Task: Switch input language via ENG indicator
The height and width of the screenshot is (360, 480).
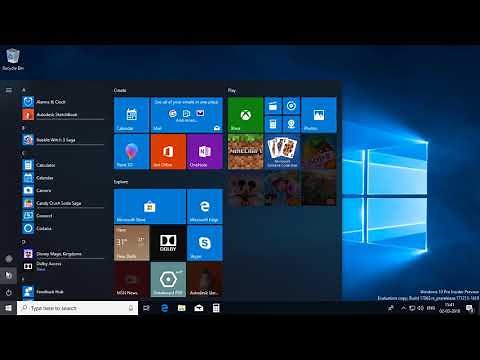Action: click(x=431, y=308)
